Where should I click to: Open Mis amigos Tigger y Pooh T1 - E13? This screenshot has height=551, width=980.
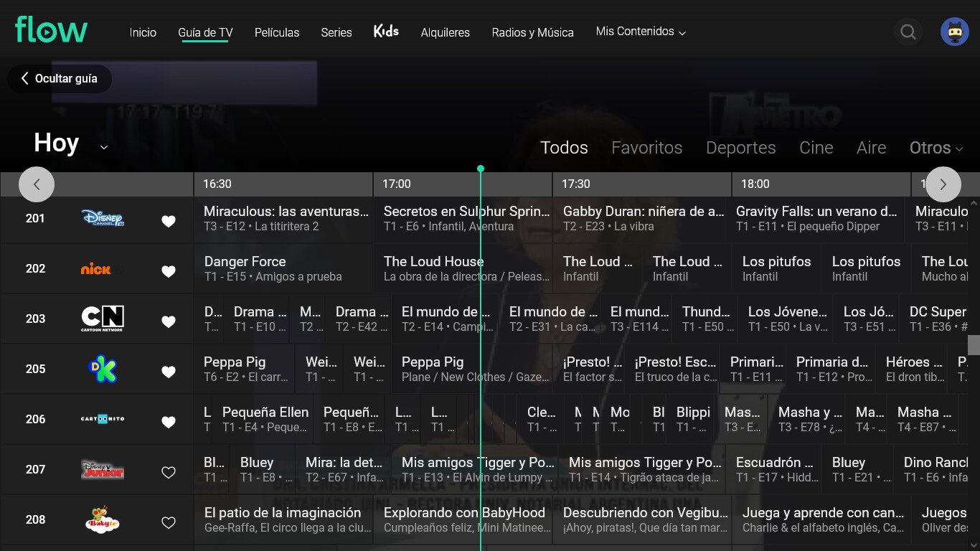tap(475, 470)
